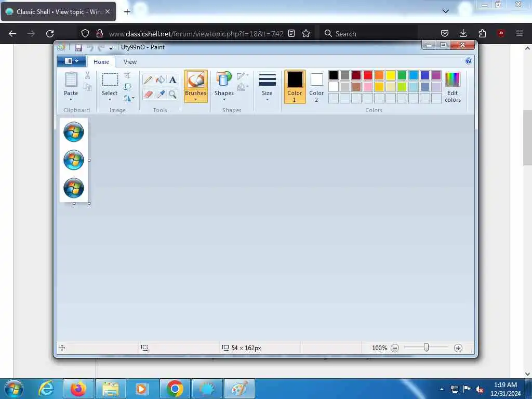The height and width of the screenshot is (399, 532).
Task: Click the rectangular Select tool icon
Action: pyautogui.click(x=110, y=79)
